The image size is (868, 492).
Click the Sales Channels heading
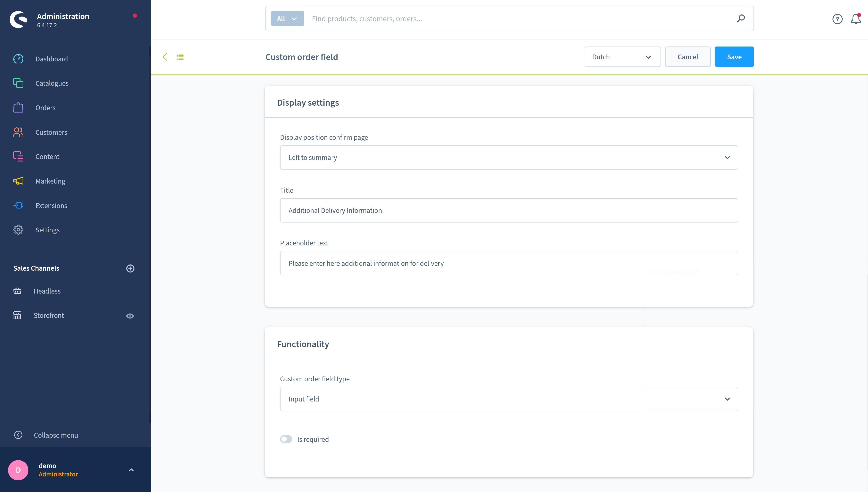point(36,268)
